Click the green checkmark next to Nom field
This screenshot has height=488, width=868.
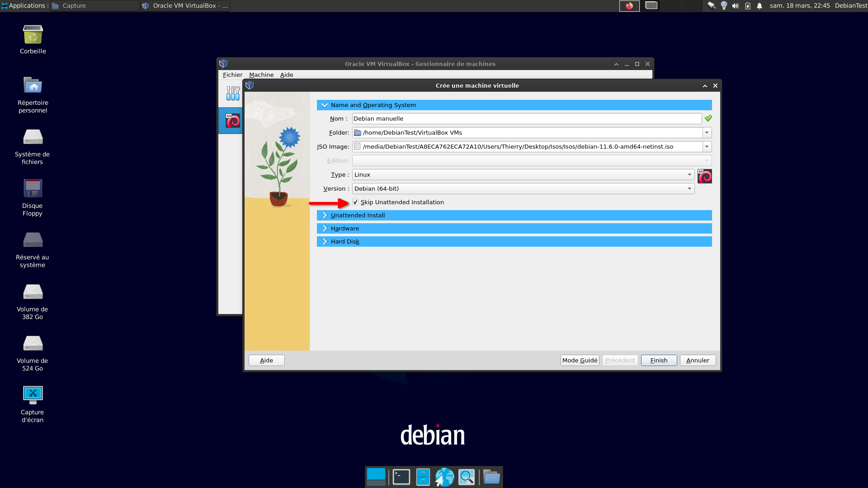coord(708,118)
